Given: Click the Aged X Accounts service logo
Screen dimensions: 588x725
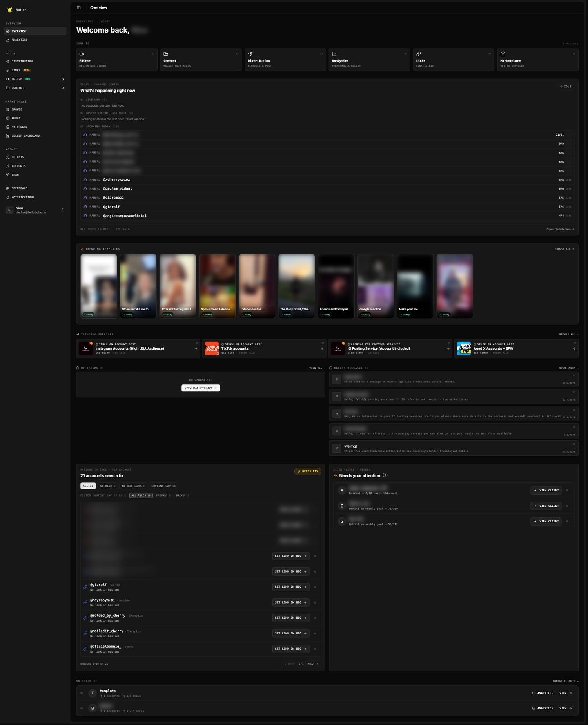Looking at the screenshot, I should (464, 348).
